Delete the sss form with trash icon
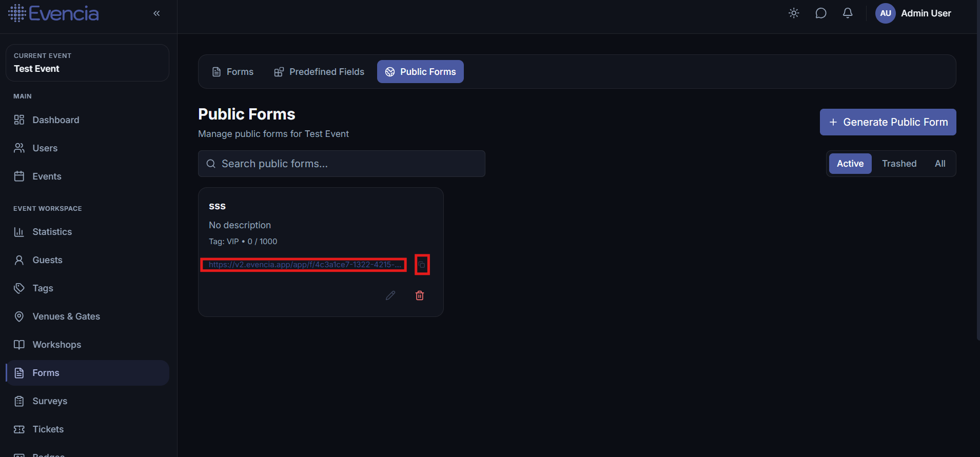 tap(420, 295)
